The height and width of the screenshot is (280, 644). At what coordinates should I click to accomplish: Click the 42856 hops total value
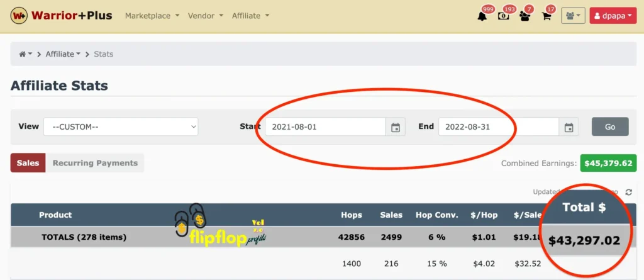(351, 237)
